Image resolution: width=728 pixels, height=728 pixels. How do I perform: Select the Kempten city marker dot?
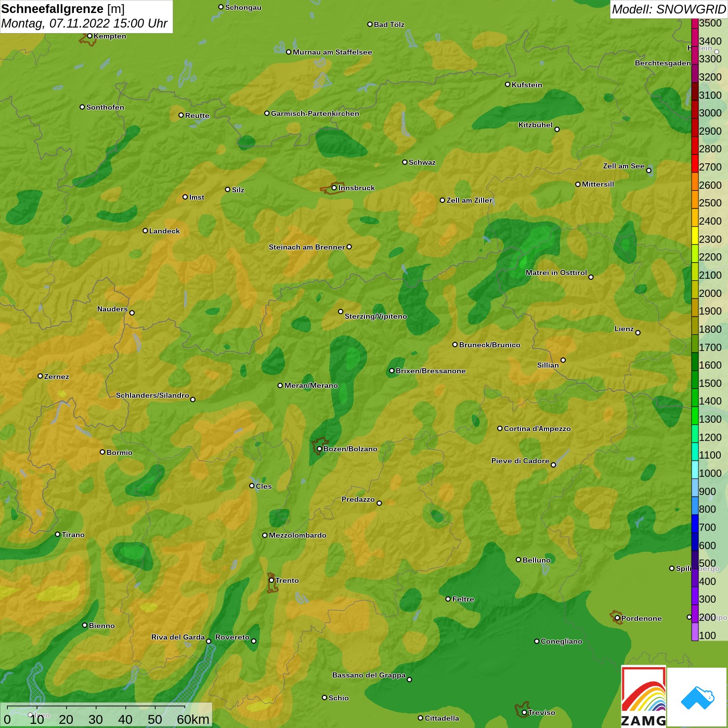click(x=89, y=36)
